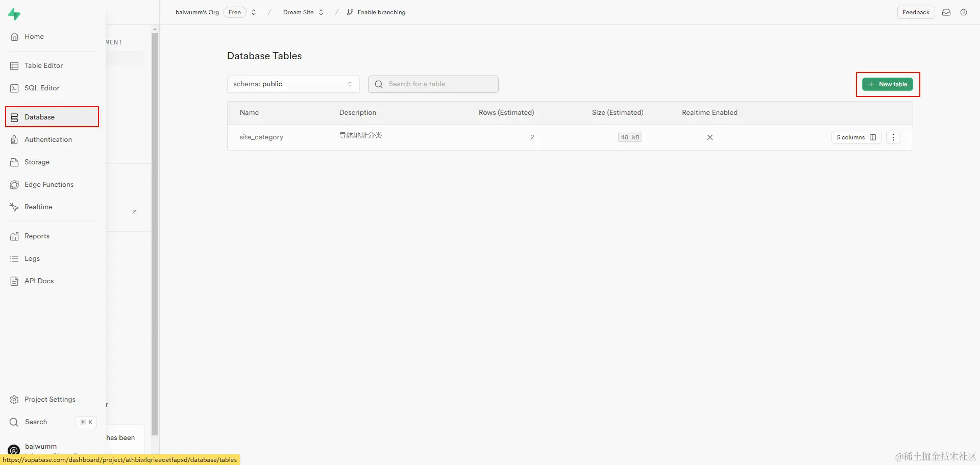Viewport: 980px width, 465px height.
Task: Click Enable branching
Action: coord(376,12)
